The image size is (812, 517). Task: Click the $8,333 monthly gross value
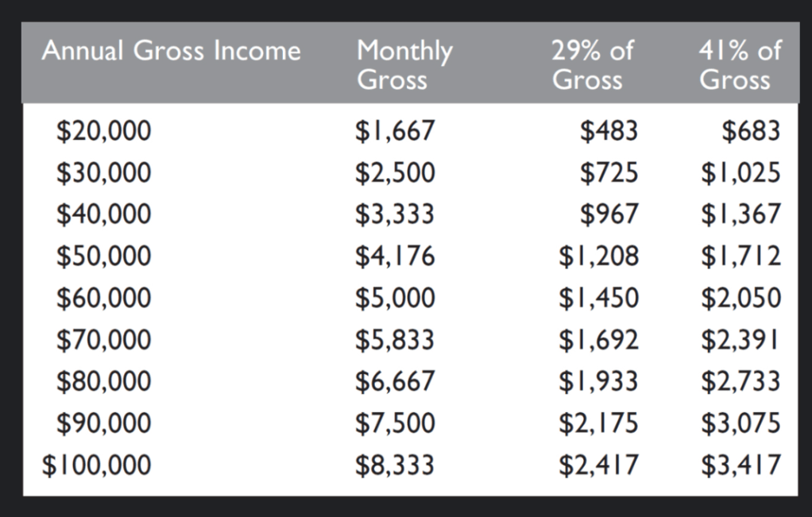coord(395,465)
